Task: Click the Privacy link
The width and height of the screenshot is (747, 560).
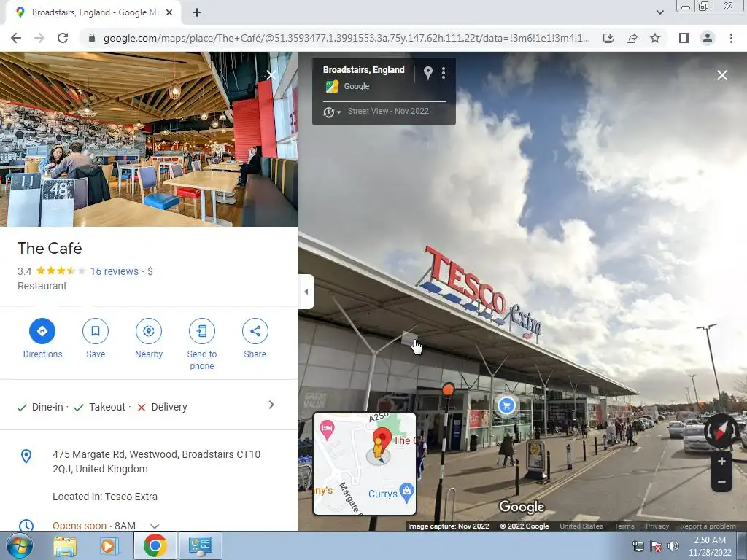Action: [x=657, y=526]
